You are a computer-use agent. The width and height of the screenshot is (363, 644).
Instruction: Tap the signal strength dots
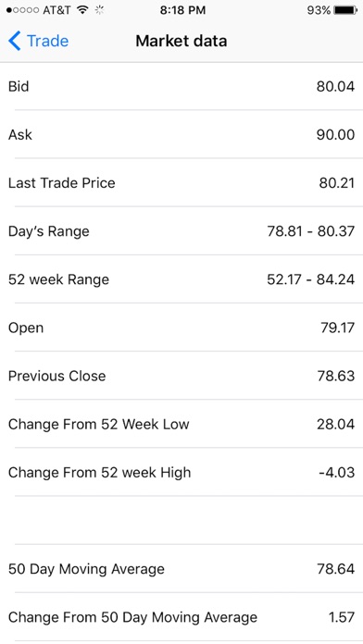[x=23, y=10]
